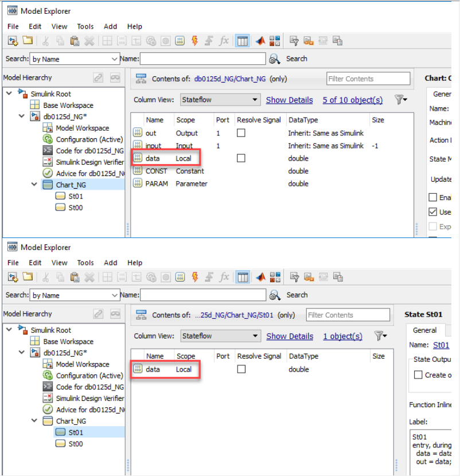This screenshot has height=476, width=460.
Task: Open View menu in bottom window
Action: [59, 263]
